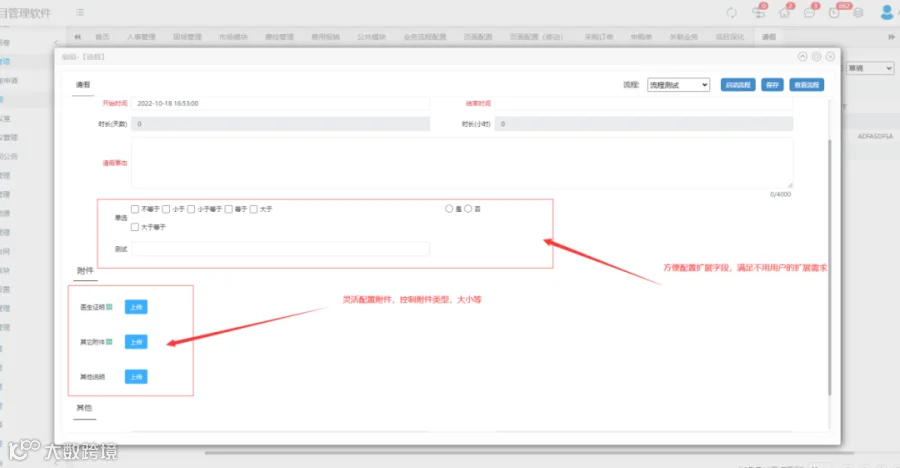The width and height of the screenshot is (900, 468).
Task: Open the 流程 dropdown showing 流程测试
Action: pos(678,85)
